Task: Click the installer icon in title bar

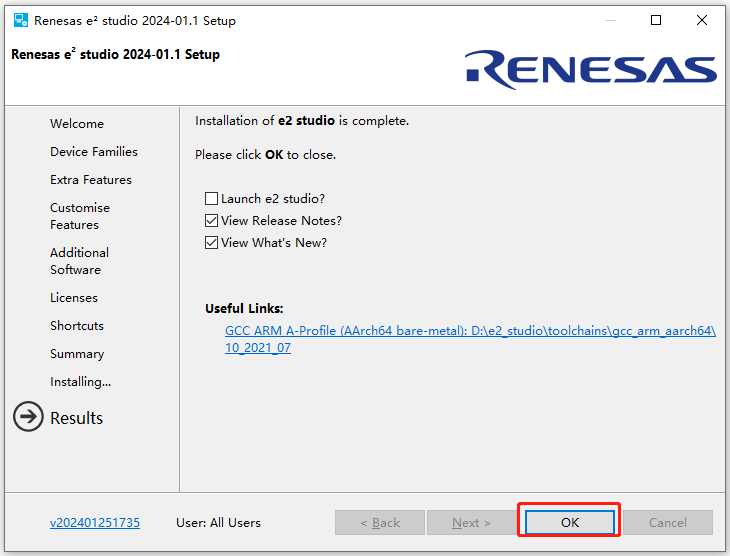Action: tap(20, 20)
